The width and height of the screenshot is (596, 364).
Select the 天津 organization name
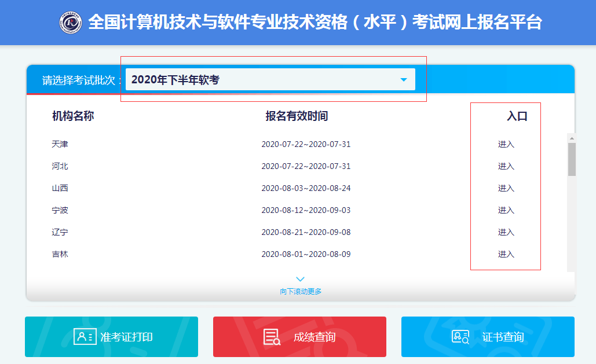click(60, 144)
